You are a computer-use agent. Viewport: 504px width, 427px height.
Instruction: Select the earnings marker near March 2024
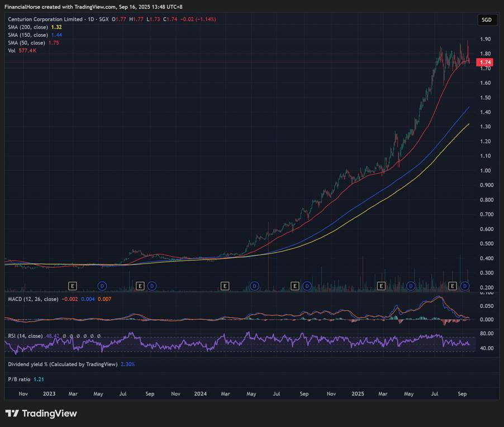[x=225, y=286]
